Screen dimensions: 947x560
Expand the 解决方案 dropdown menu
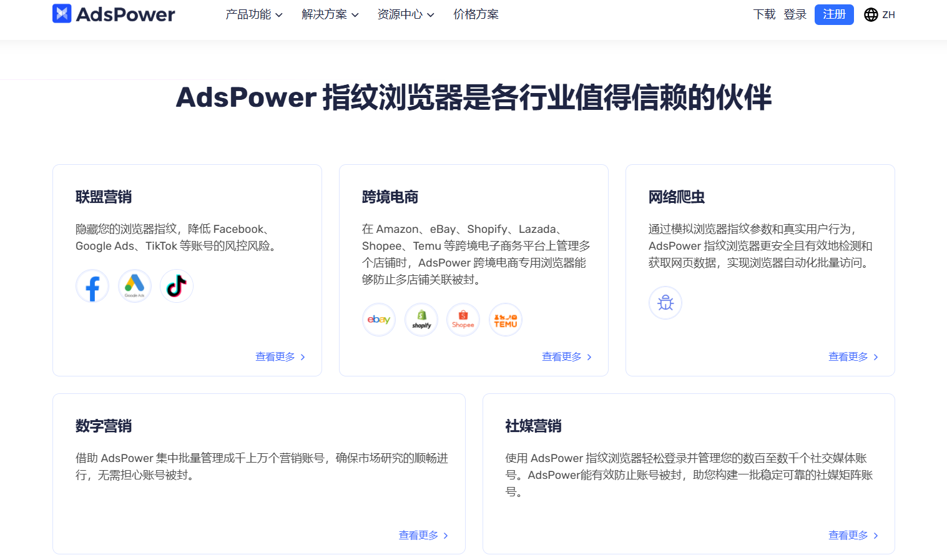tap(330, 14)
